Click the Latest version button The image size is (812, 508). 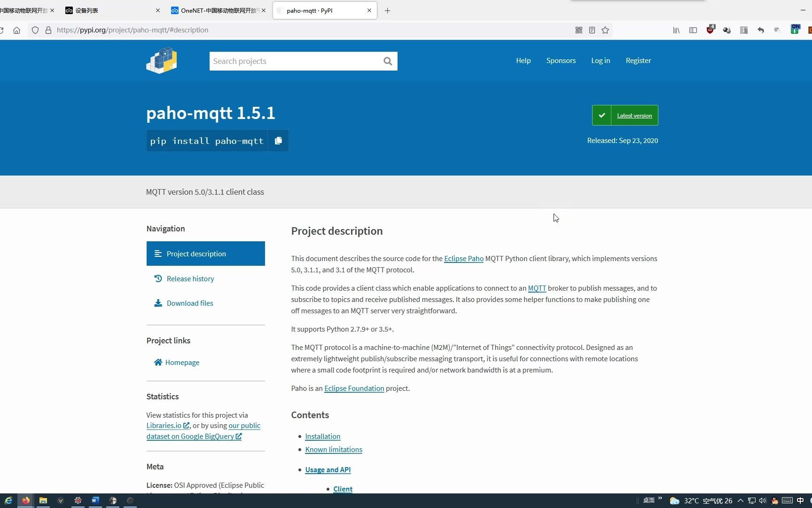pyautogui.click(x=625, y=115)
